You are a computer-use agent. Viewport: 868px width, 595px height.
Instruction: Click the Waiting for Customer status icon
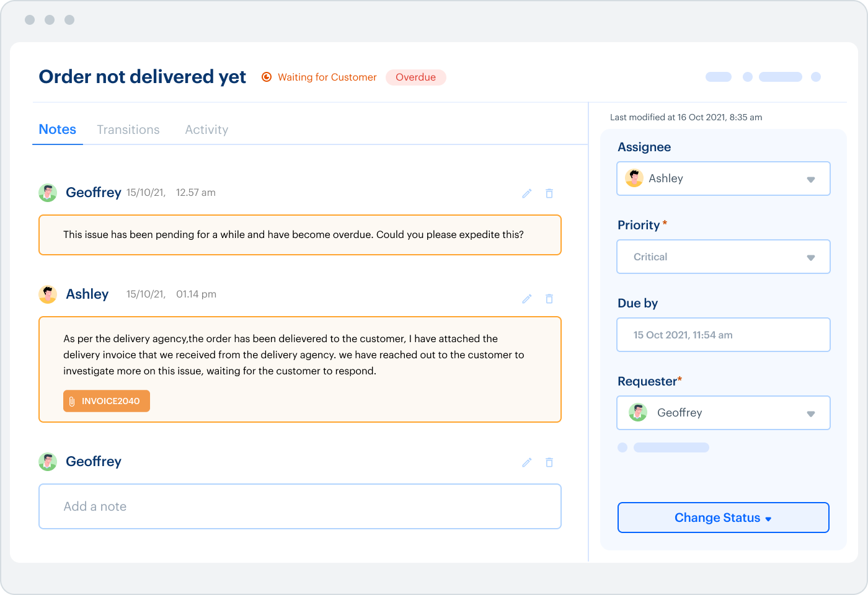tap(267, 77)
